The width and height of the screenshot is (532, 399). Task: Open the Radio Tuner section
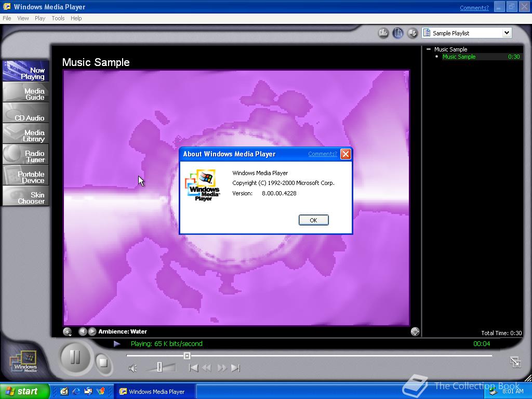pyautogui.click(x=26, y=155)
